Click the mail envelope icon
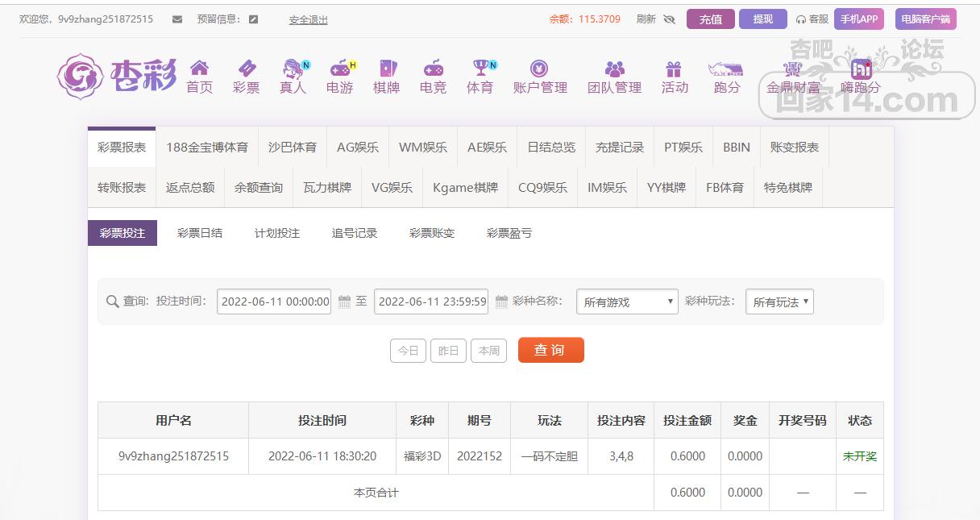 coord(177,19)
